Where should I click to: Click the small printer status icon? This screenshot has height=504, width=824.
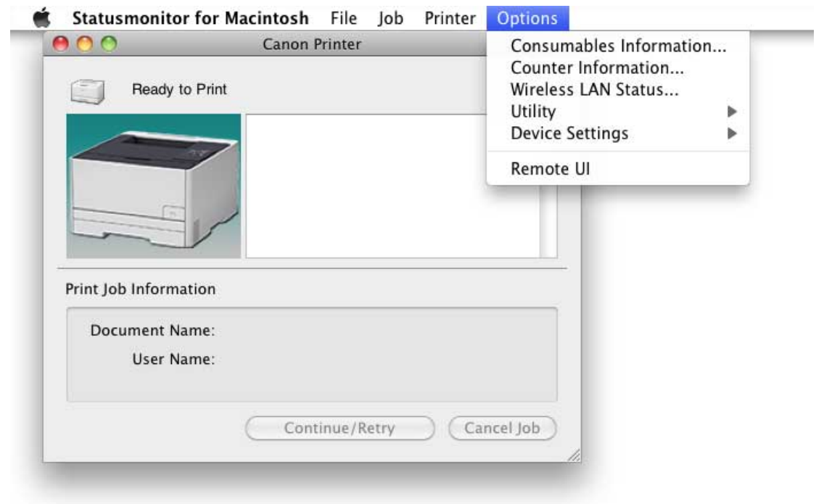[x=88, y=91]
